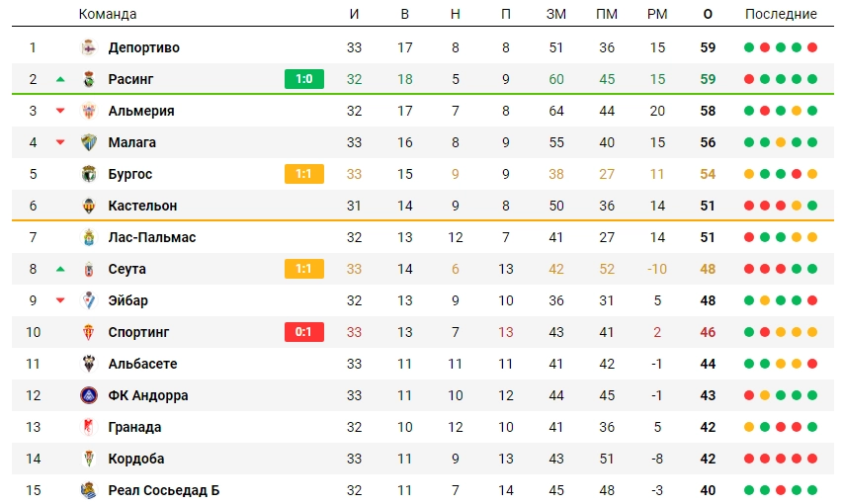Click the Бургос club badge
This screenshot has height=504, width=842.
click(89, 174)
